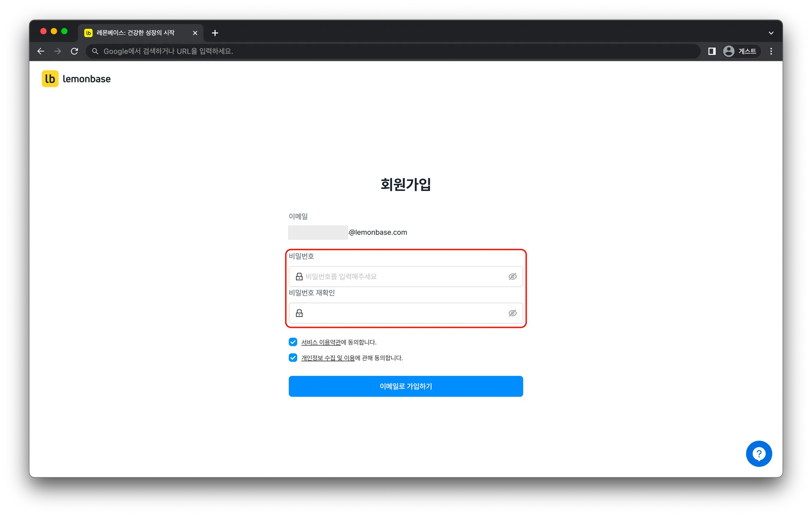Show password in 비밀번호 field
812x516 pixels.
(512, 276)
